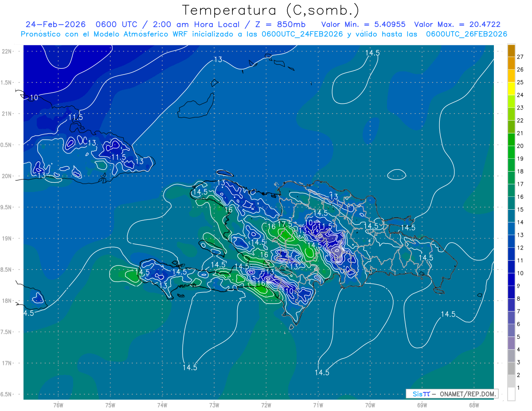Screen dimensions: 532x411
Task: Click the '75W' longitude axis label
Action: point(110,405)
